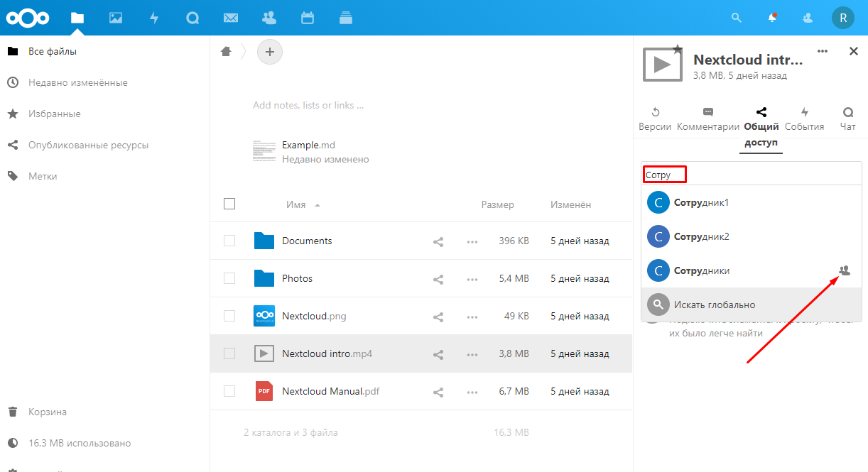Select user Сотрудник1 from suggestions
The image size is (868, 472).
[752, 203]
